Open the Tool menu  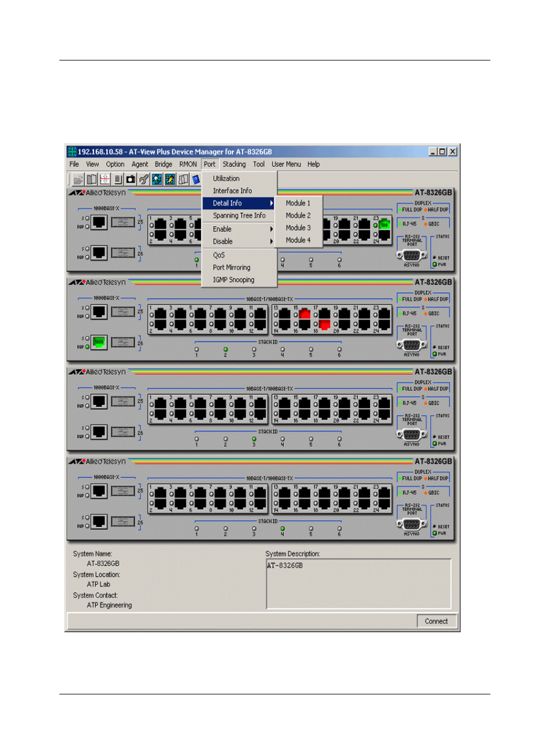(259, 164)
